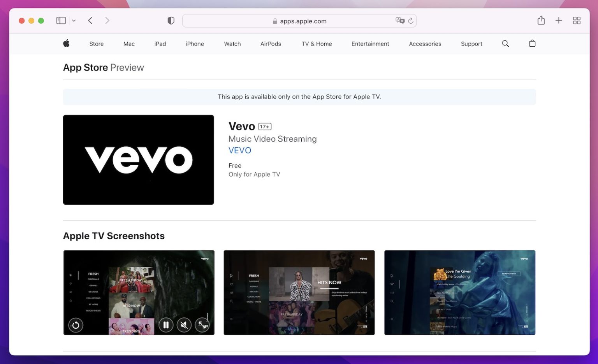Go back with the left arrow

tap(90, 21)
